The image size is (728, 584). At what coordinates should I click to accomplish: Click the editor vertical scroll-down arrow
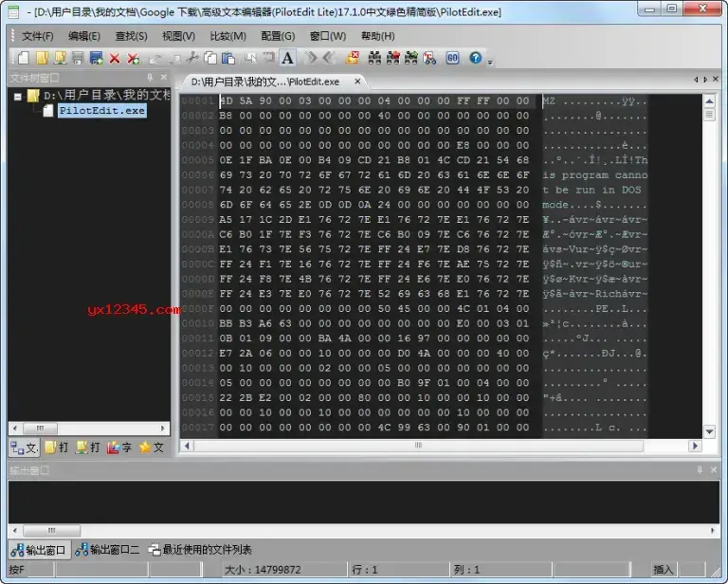coord(709,431)
